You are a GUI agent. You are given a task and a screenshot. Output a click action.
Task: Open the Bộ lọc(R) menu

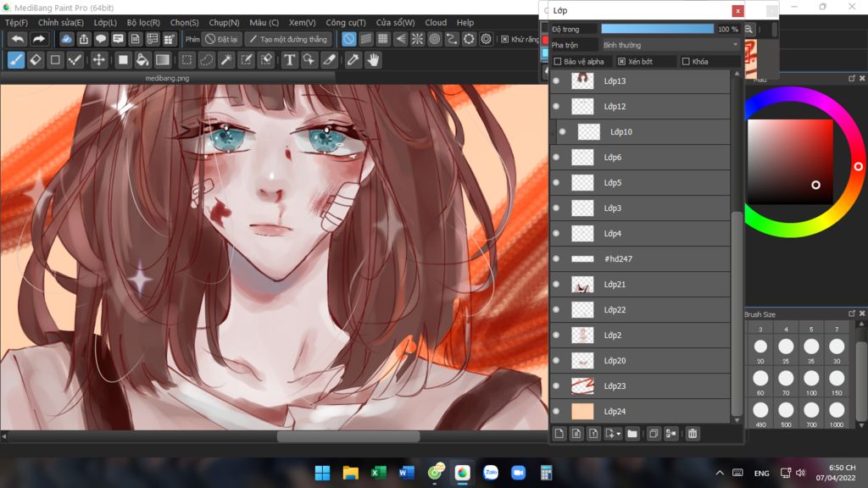pos(143,23)
